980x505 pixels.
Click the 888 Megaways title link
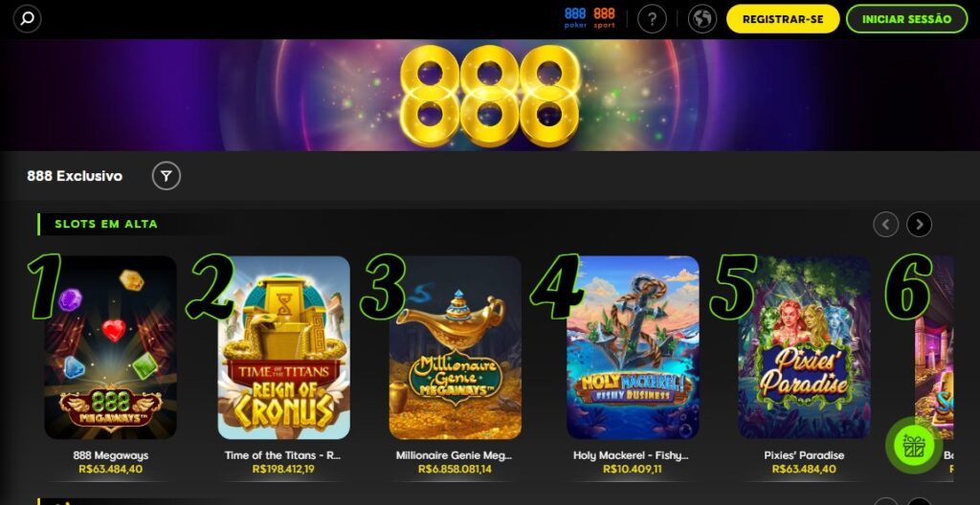[x=111, y=455]
